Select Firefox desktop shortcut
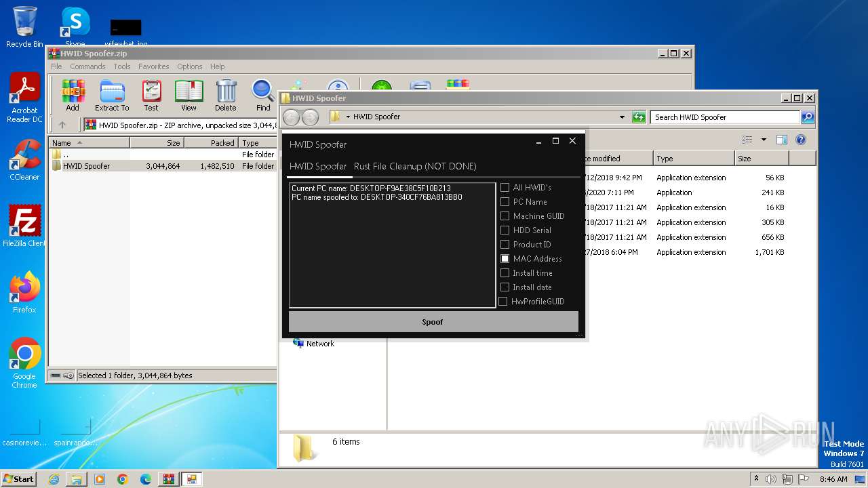The width and height of the screenshot is (868, 488). 24,292
